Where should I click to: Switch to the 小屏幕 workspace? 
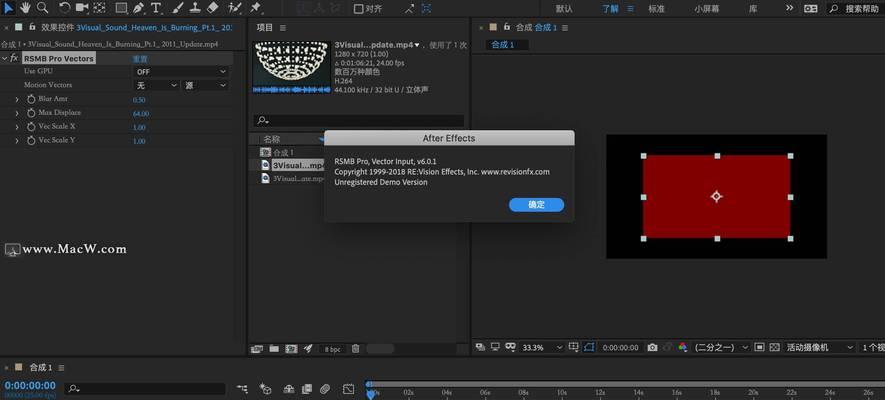tap(707, 9)
